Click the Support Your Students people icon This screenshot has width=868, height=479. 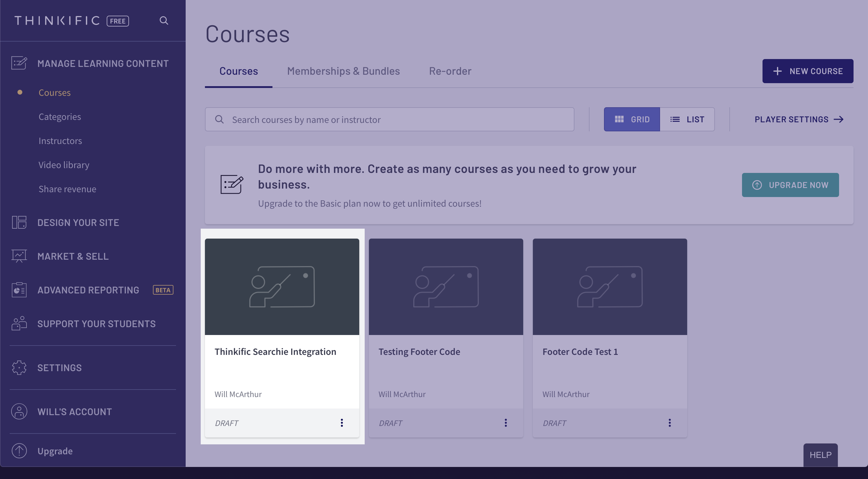click(19, 323)
